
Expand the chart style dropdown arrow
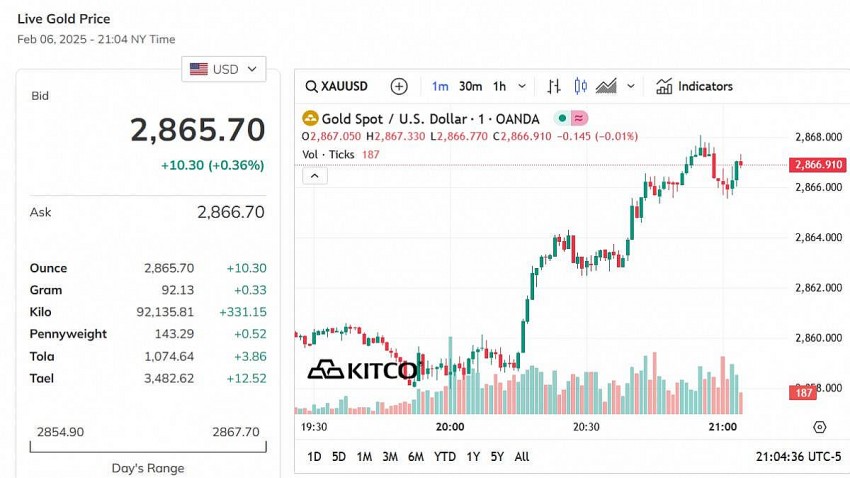(x=632, y=87)
